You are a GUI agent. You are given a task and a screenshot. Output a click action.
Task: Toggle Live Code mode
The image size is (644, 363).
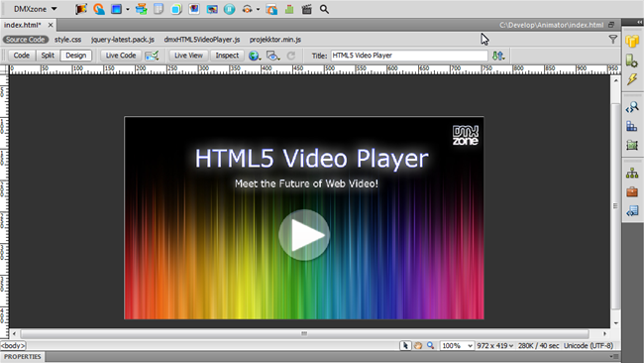(120, 56)
